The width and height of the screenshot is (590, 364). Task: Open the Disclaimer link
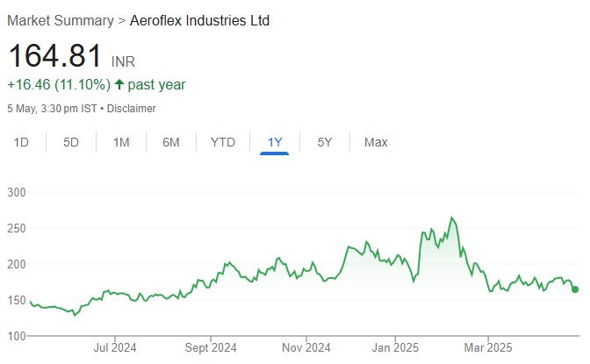(132, 109)
